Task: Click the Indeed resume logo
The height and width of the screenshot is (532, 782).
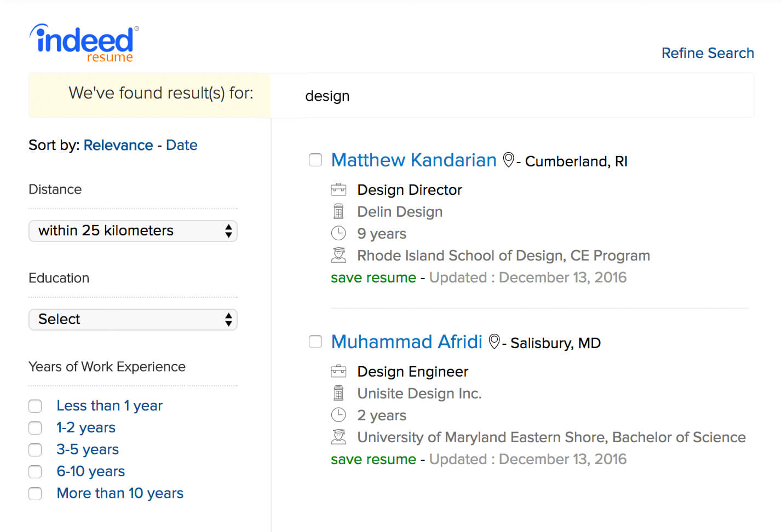Action: pyautogui.click(x=84, y=43)
